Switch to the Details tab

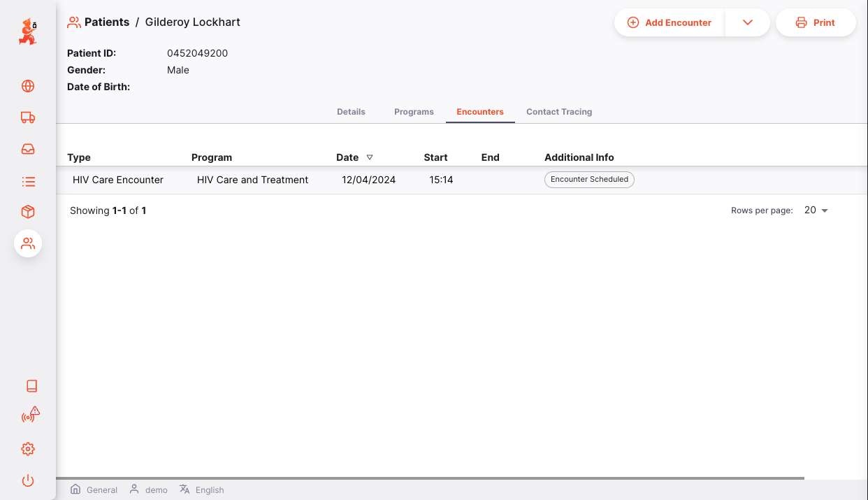pyautogui.click(x=351, y=112)
